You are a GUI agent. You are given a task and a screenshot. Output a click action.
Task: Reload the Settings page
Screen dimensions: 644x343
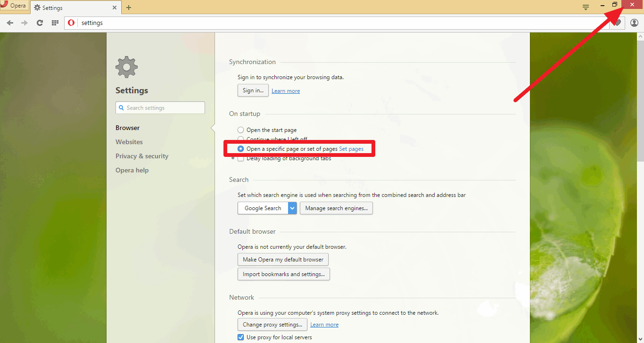click(x=40, y=23)
